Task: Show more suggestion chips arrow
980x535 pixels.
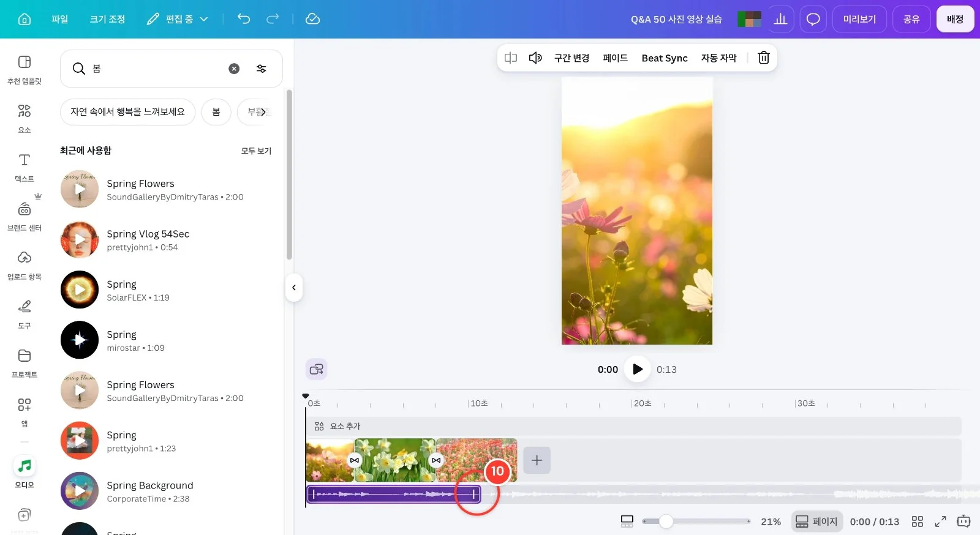Action: (264, 111)
